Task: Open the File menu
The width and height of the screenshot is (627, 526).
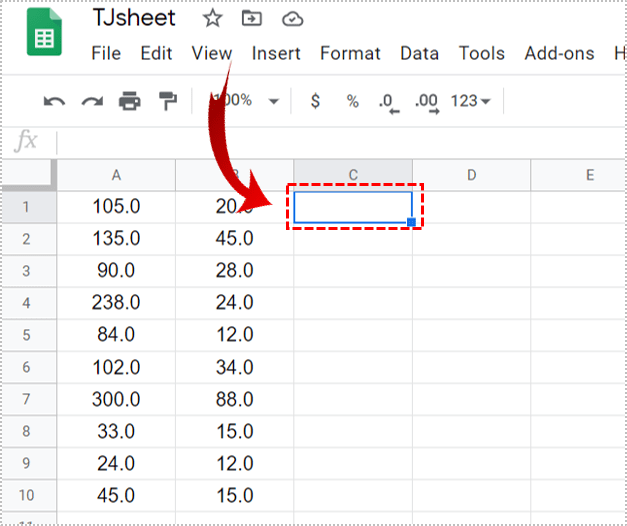Action: pyautogui.click(x=105, y=54)
